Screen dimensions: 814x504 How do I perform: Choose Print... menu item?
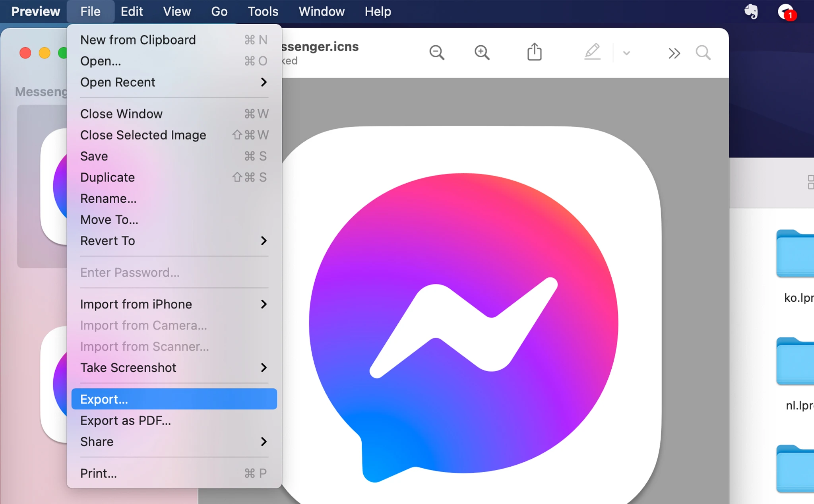pyautogui.click(x=174, y=473)
